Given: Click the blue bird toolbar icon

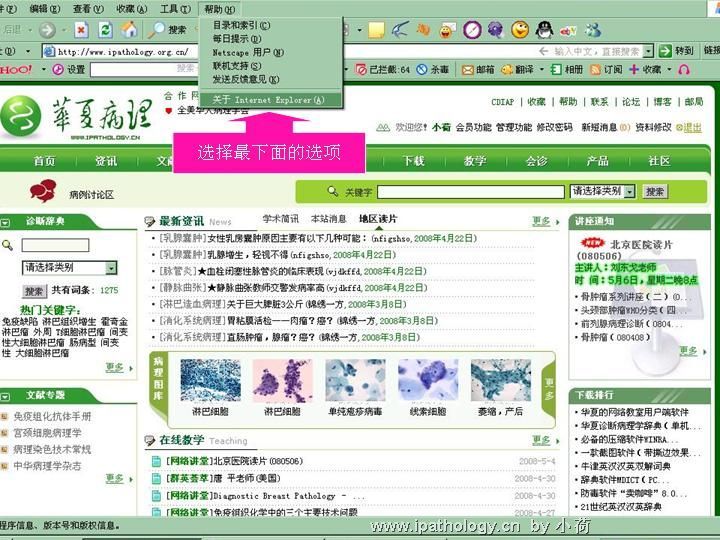Looking at the screenshot, I should tap(400, 30).
